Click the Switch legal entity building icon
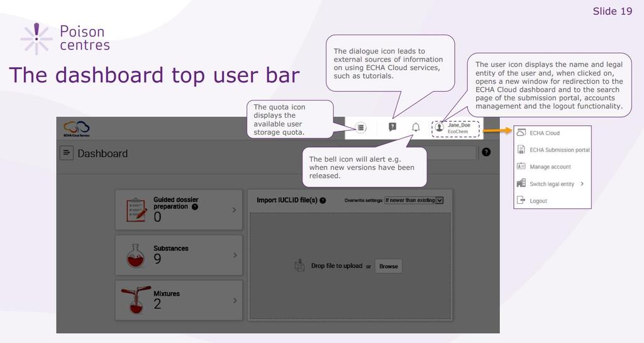 [521, 183]
